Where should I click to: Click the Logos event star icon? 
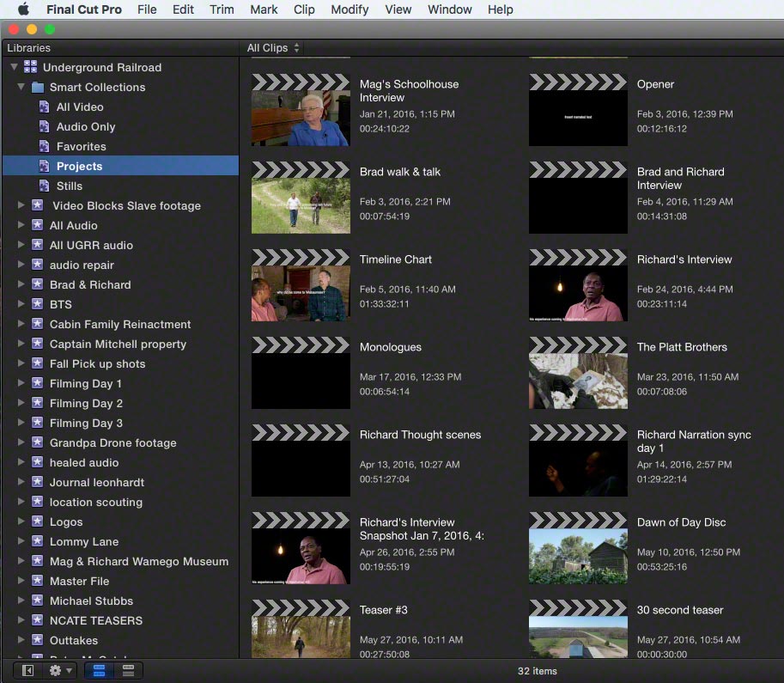[38, 521]
